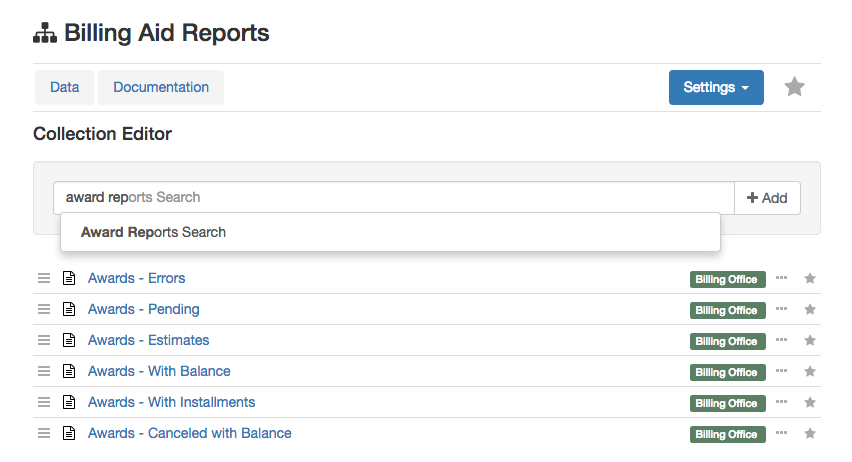Star the Awards - With Balance report
This screenshot has width=852, height=462.
tap(810, 371)
